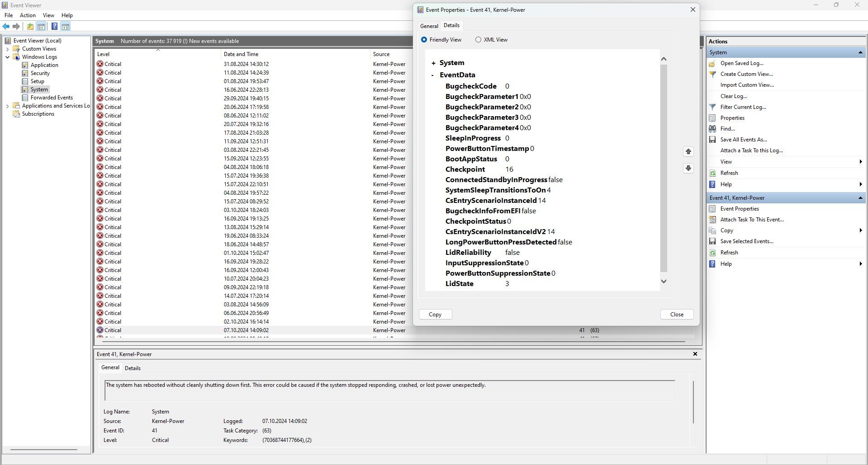
Task: Show the previous event with up arrow
Action: tap(688, 151)
